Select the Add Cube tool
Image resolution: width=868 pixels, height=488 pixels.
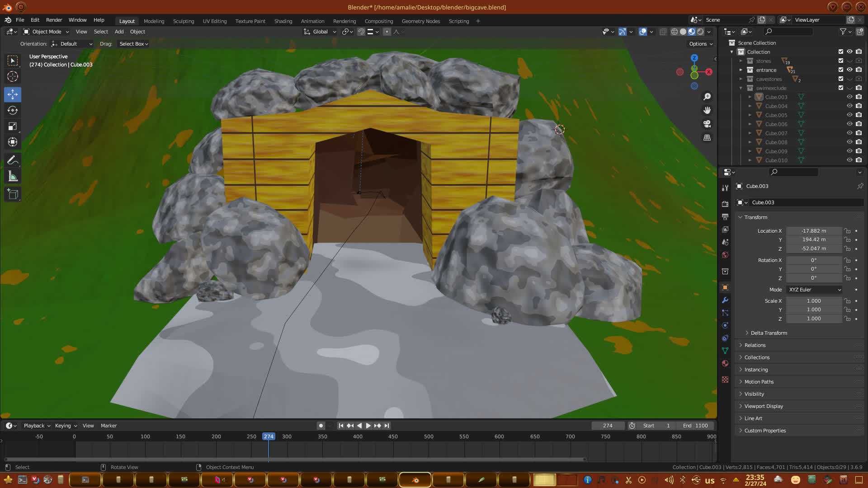(13, 194)
